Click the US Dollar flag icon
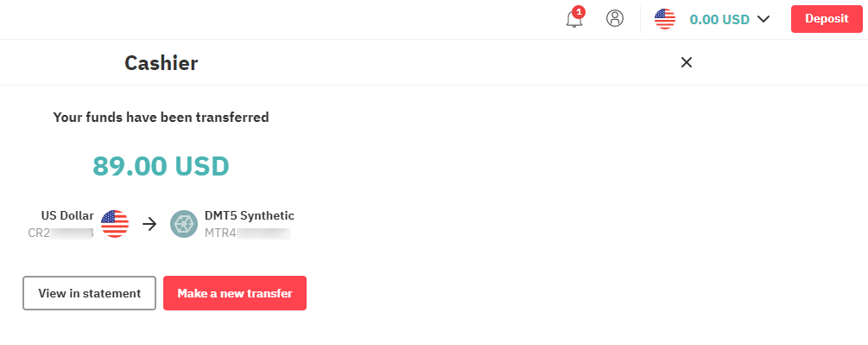The image size is (868, 345). click(115, 224)
